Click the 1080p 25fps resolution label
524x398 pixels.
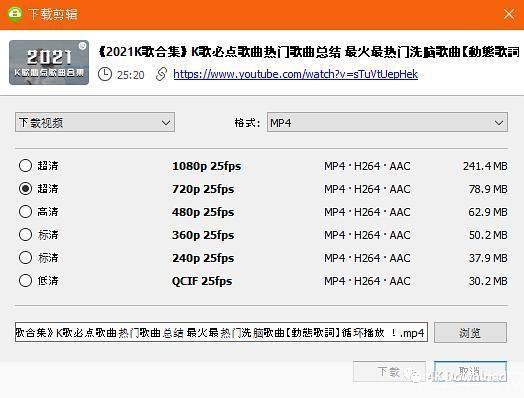[207, 166]
